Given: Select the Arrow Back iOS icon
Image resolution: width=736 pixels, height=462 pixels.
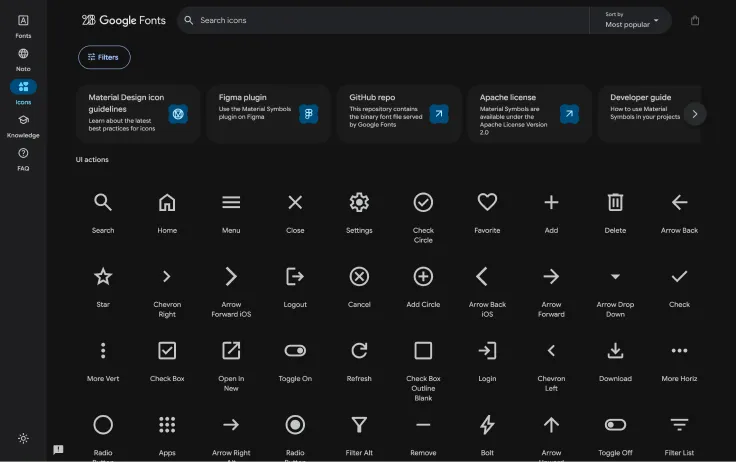Looking at the screenshot, I should point(483,277).
